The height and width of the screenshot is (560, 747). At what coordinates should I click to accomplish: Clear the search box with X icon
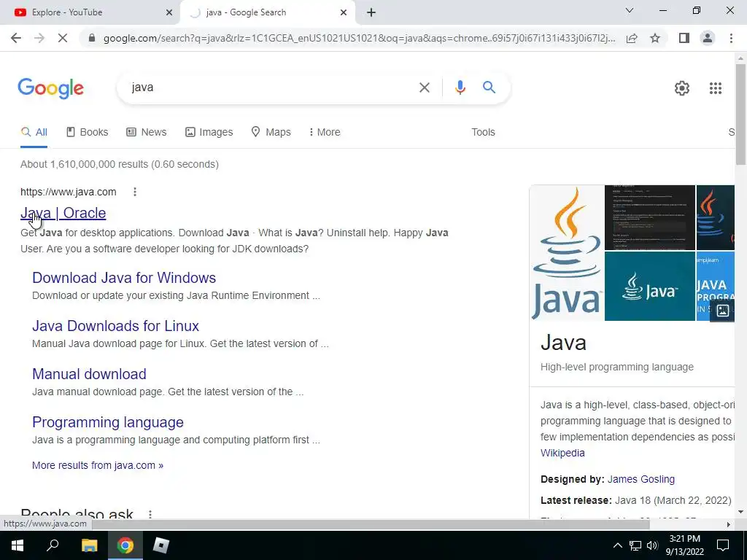424,87
